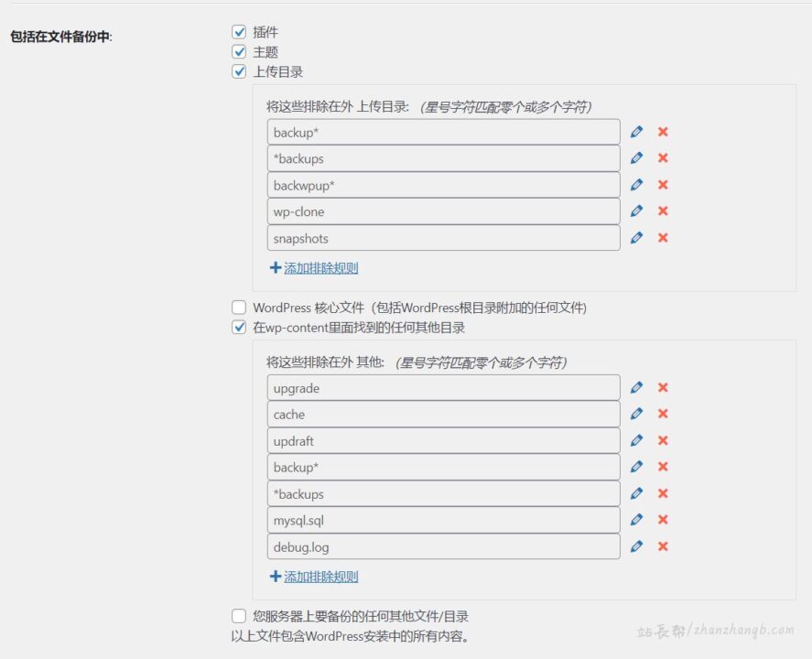Delete the mysql.sql exclusion rule

[x=663, y=520]
